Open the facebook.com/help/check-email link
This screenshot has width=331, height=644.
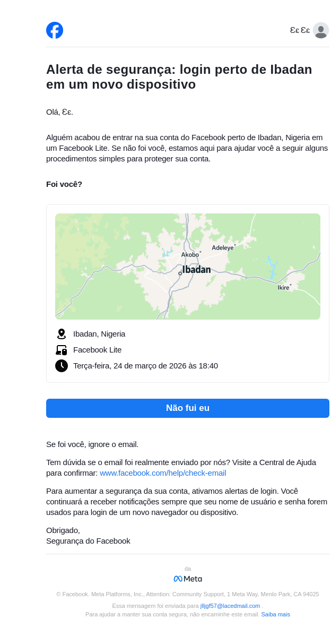pos(163,473)
